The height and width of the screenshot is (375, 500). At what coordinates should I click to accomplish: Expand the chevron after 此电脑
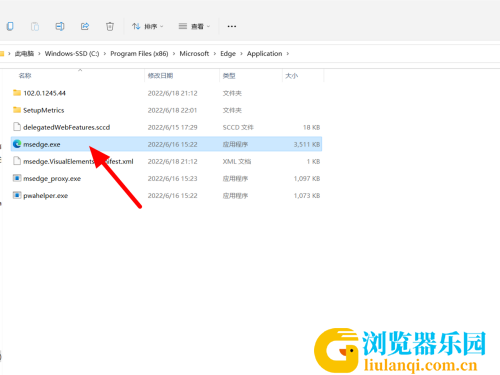click(39, 54)
